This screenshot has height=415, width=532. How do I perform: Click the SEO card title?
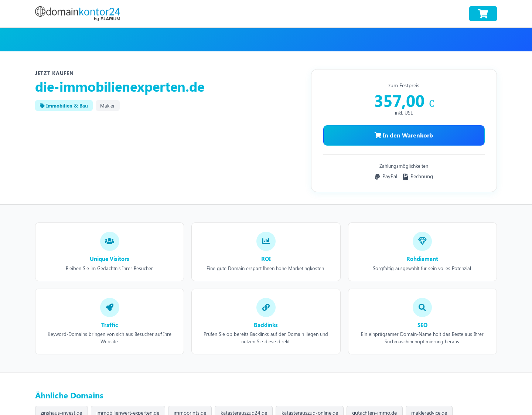(422, 325)
